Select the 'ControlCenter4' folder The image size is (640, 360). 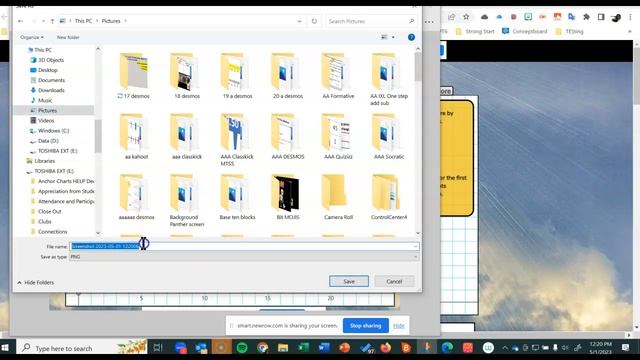point(389,198)
